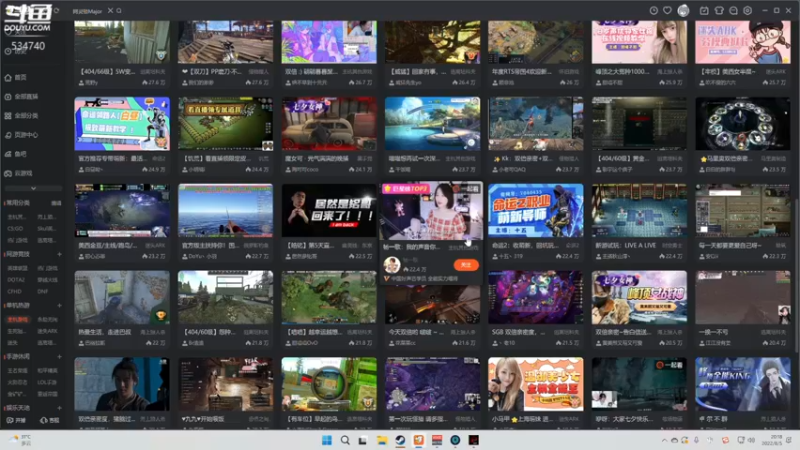This screenshot has height=450, width=800.
Task: Open 全部分类 all categories in sidebar
Action: tap(21, 116)
